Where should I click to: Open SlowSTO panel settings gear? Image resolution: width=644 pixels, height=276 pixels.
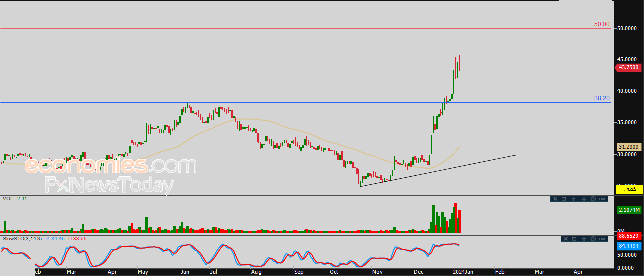pos(594,239)
